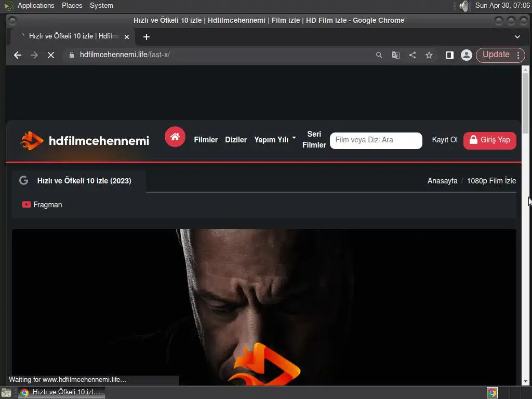Click the zoom magnifier icon in address bar
Image resolution: width=532 pixels, height=399 pixels.
(x=379, y=55)
